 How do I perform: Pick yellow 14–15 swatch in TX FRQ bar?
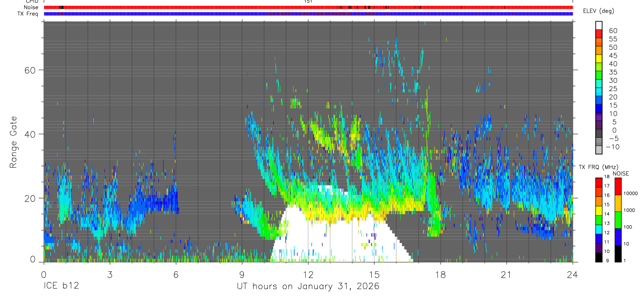coord(598,211)
